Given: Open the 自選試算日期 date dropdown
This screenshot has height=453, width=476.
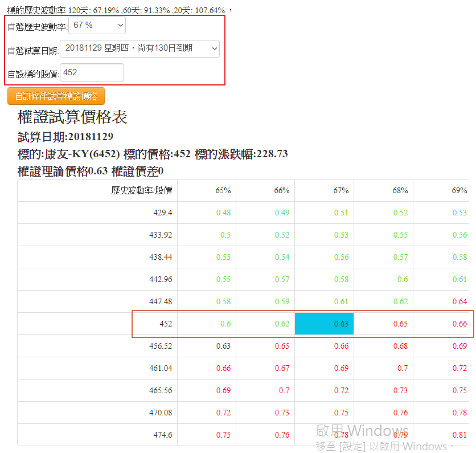Looking at the screenshot, I should tap(139, 48).
